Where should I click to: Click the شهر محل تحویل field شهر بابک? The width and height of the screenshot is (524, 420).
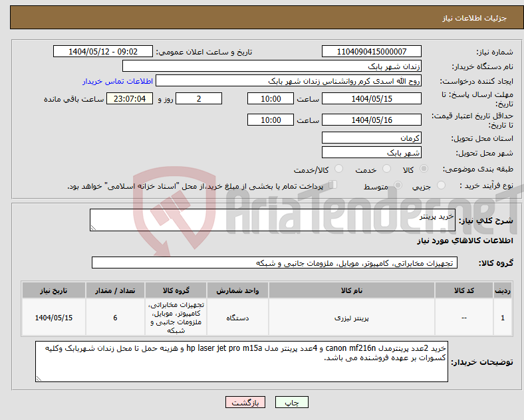click(371, 152)
